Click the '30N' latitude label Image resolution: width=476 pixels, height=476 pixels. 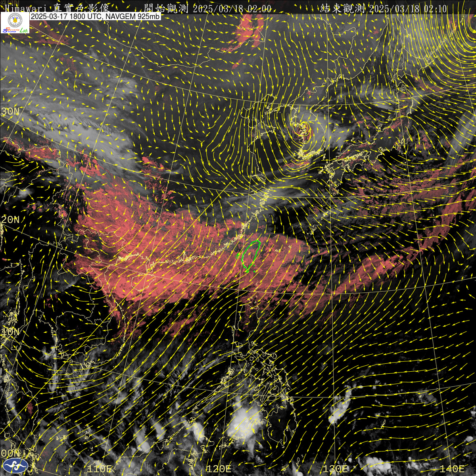tap(10, 111)
